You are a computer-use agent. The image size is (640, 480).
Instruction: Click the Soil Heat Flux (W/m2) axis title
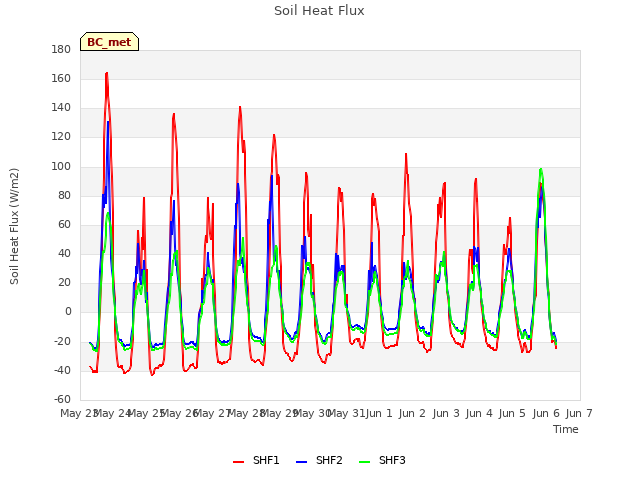pyautogui.click(x=14, y=226)
